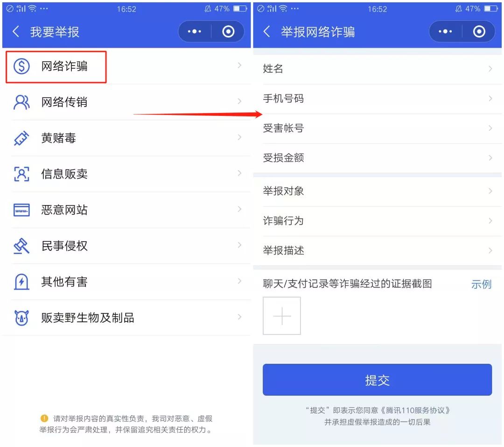This screenshot has width=504, height=447.
Task: Tap the animal-head 贩卖野生物及制品 icon
Action: pos(21,318)
